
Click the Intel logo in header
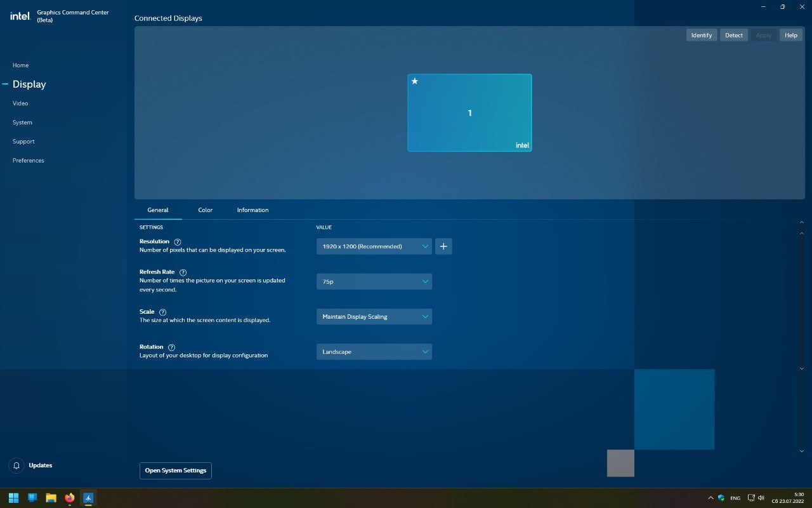point(20,16)
